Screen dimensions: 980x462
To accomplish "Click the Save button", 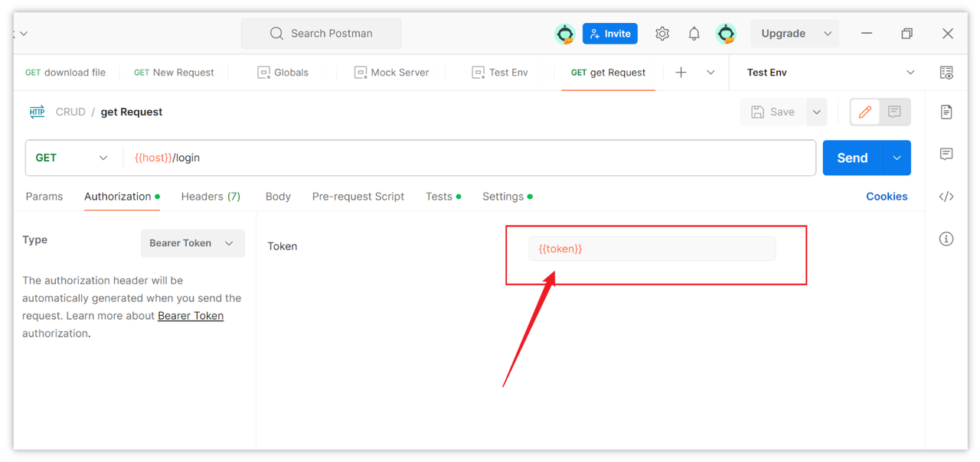I will 773,112.
